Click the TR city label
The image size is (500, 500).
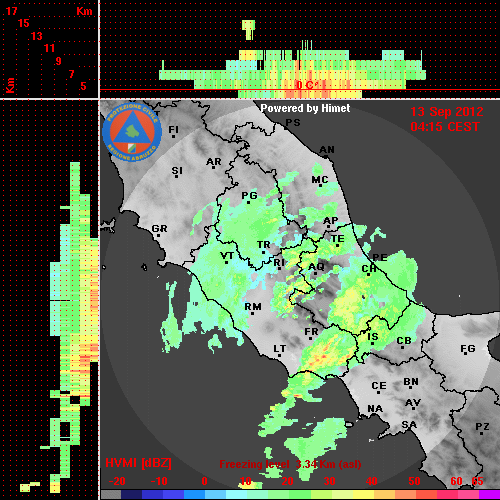click(x=264, y=245)
